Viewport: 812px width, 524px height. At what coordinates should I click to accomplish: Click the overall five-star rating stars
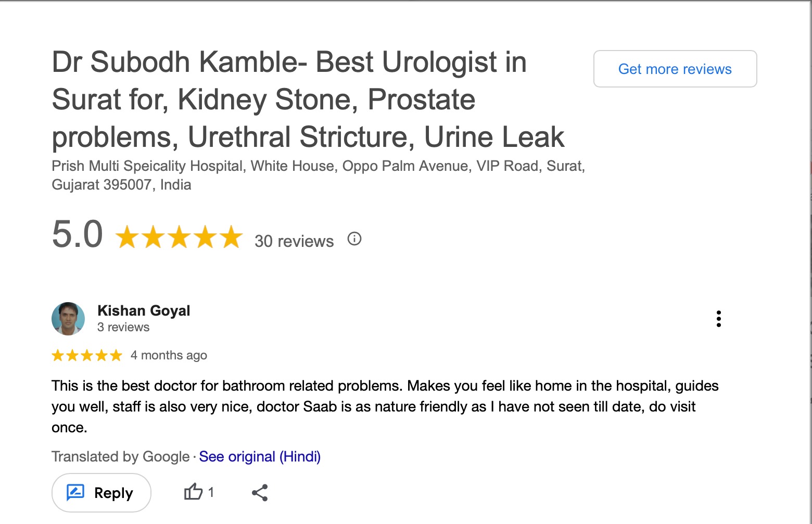179,238
